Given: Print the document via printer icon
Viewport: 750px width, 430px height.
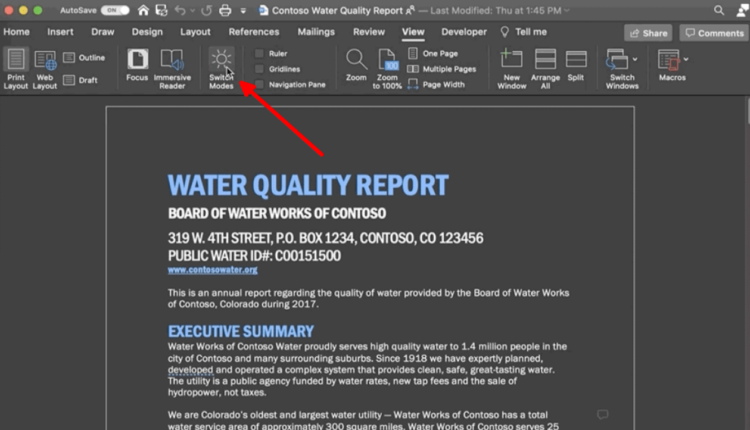Looking at the screenshot, I should (x=225, y=10).
